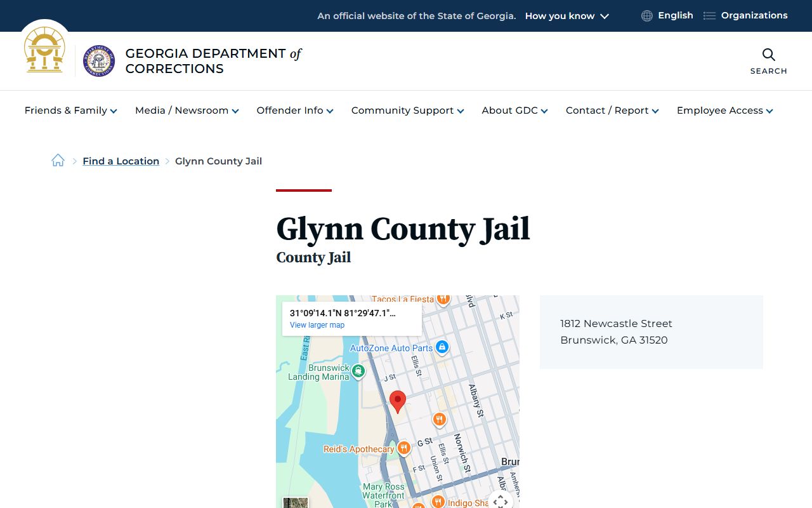Select Brunswick Landing Marina map marker

(358, 371)
